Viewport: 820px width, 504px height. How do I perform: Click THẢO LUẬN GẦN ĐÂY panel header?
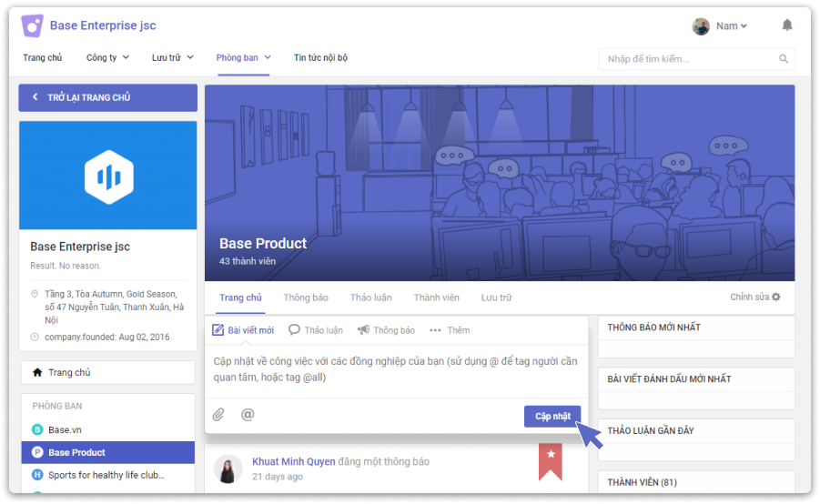pos(651,431)
